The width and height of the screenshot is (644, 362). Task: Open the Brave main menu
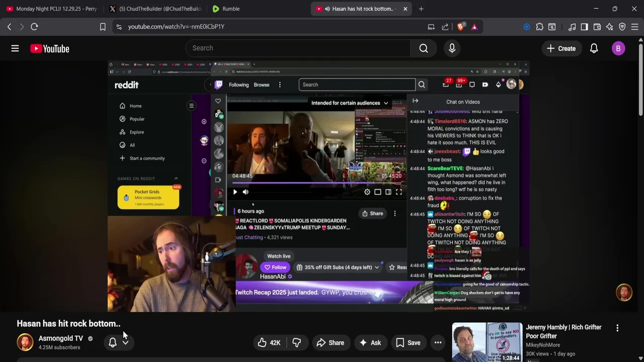pos(635,27)
